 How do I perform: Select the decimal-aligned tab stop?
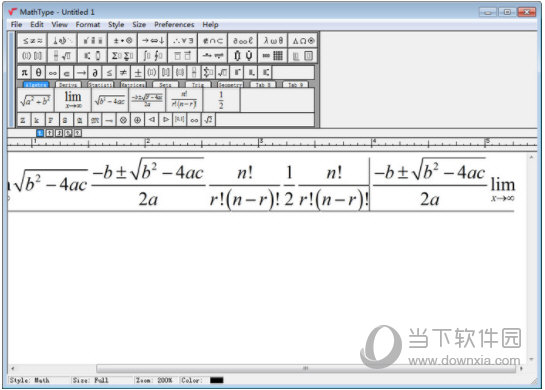point(78,133)
